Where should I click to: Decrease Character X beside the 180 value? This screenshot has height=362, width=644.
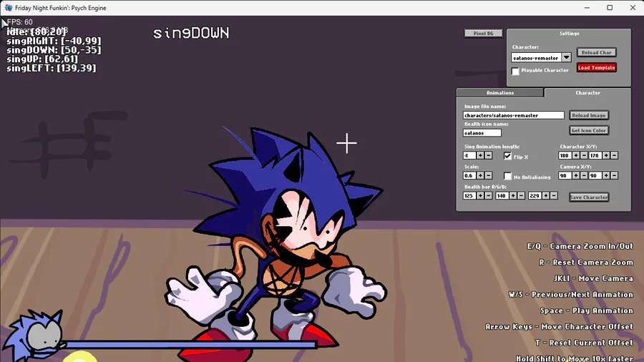(x=584, y=155)
